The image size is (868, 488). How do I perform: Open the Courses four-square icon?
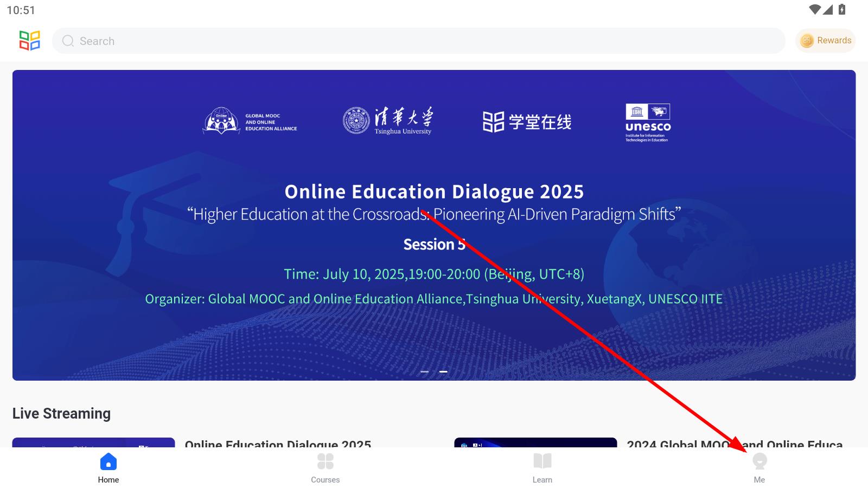pyautogui.click(x=325, y=461)
